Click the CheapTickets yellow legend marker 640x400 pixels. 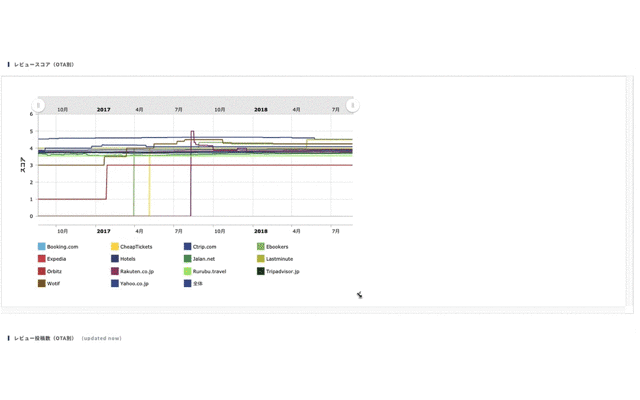point(115,246)
